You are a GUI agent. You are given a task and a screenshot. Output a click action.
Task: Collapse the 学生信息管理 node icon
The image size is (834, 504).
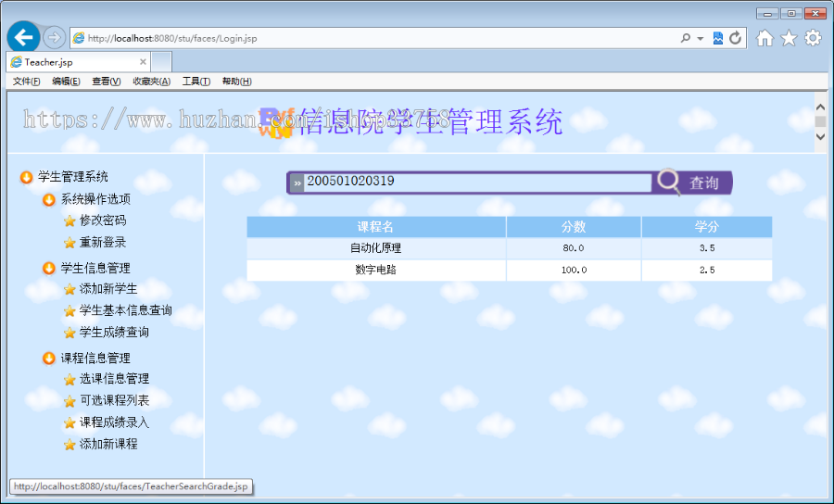click(49, 269)
